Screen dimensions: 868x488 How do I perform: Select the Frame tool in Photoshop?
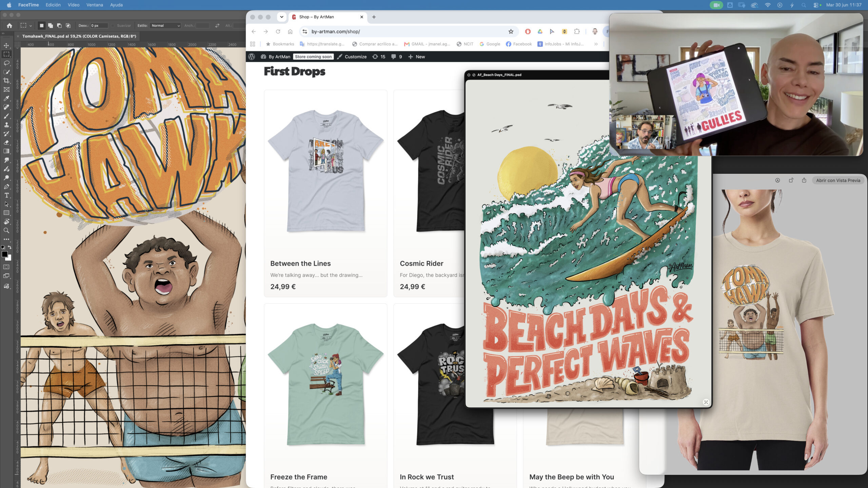tap(6, 89)
